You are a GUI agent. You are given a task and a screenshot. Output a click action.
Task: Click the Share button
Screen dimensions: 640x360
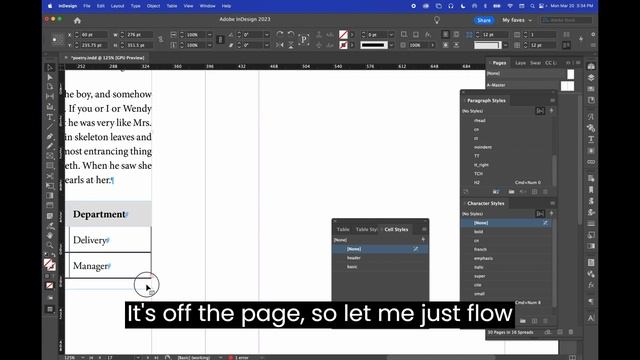[x=484, y=20]
